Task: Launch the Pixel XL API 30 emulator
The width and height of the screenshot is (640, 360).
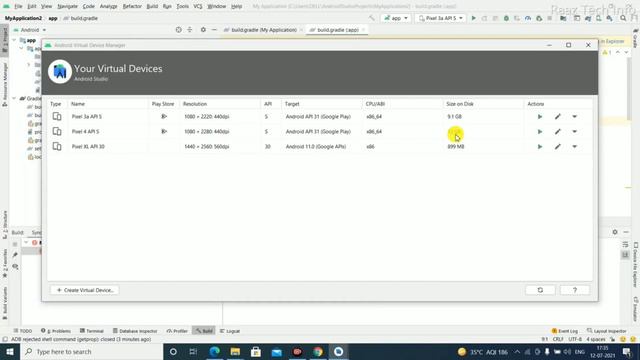Action: point(540,147)
